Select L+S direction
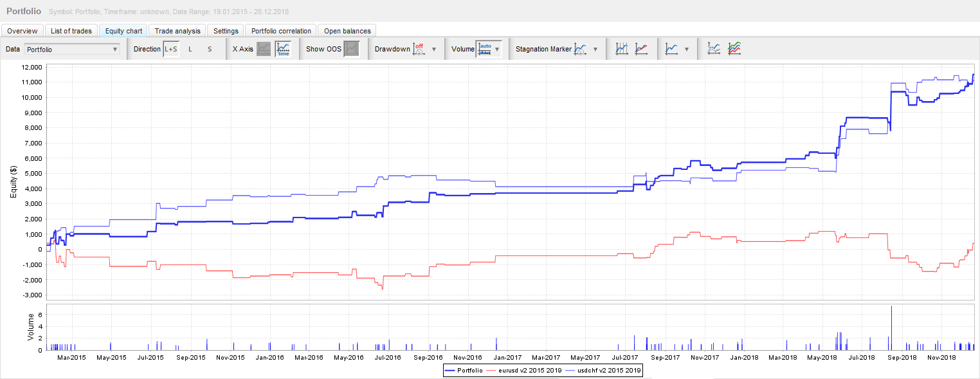 tap(171, 49)
